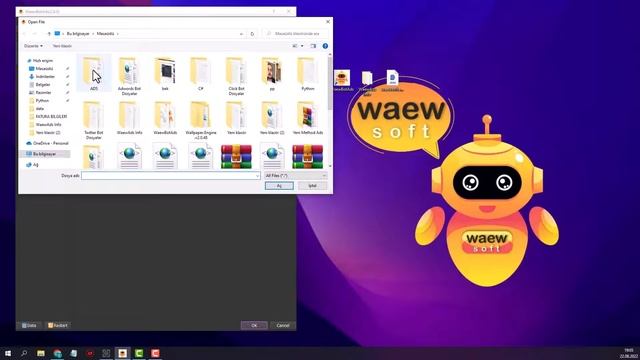640x360 pixels.
Task: Open taskbar search magnifier
Action: click(x=24, y=353)
